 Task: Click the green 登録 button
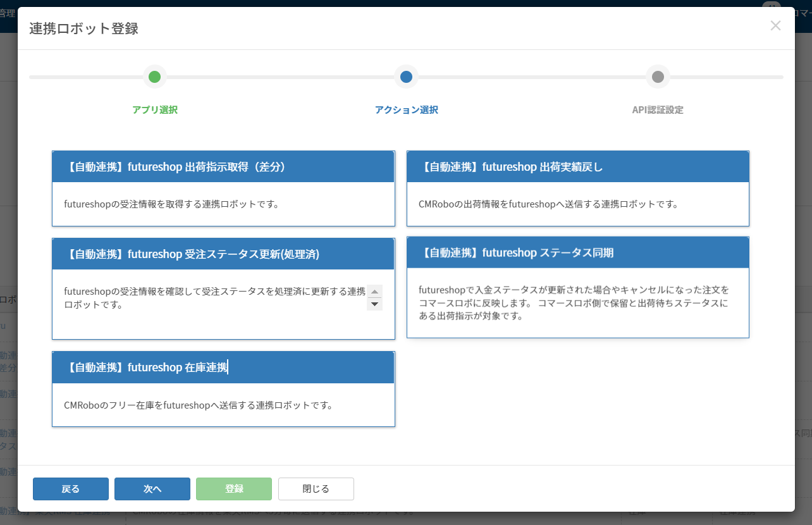pyautogui.click(x=234, y=489)
